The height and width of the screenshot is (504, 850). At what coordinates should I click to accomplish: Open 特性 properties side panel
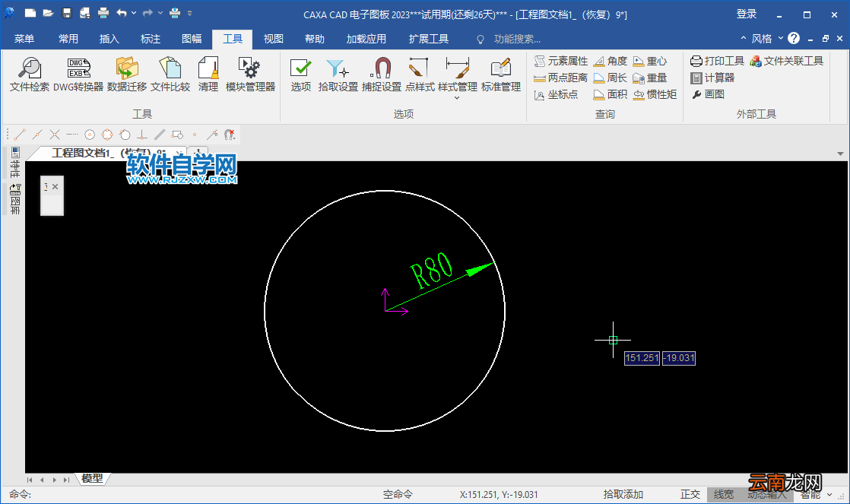click(x=15, y=162)
